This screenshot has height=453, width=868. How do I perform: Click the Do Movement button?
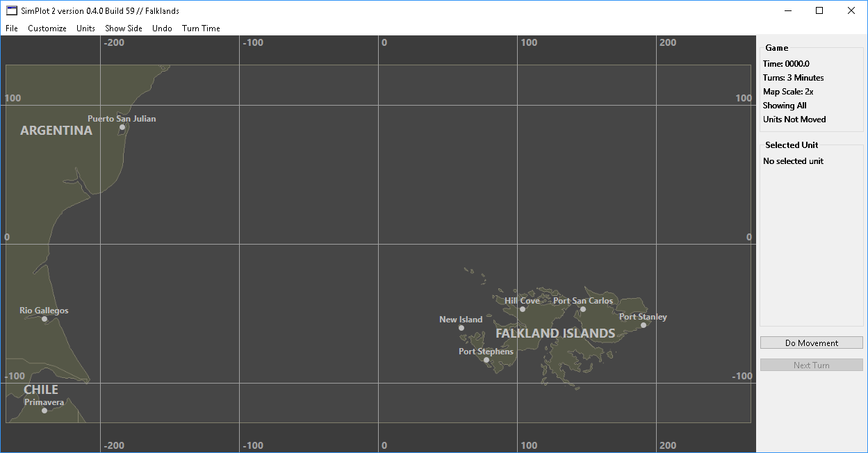tap(812, 343)
